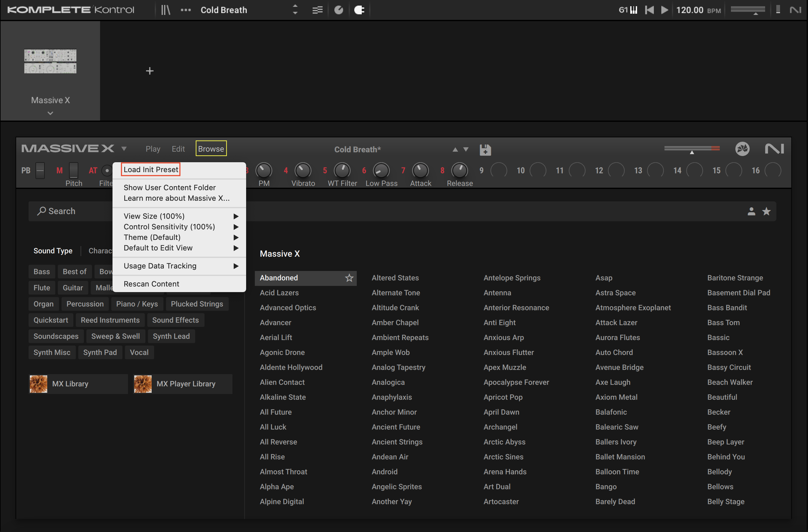The width and height of the screenshot is (808, 532).
Task: Click the NI logo in top right corner
Action: 796,10
